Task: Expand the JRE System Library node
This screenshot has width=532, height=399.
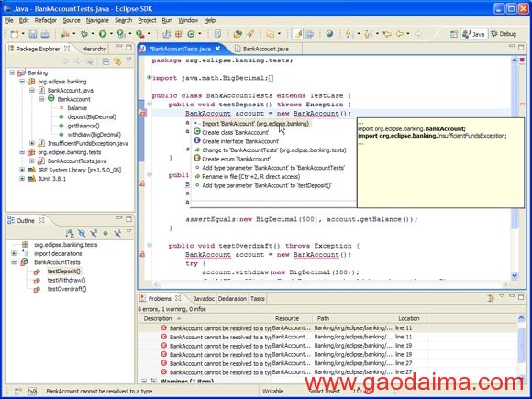Action: coord(22,170)
